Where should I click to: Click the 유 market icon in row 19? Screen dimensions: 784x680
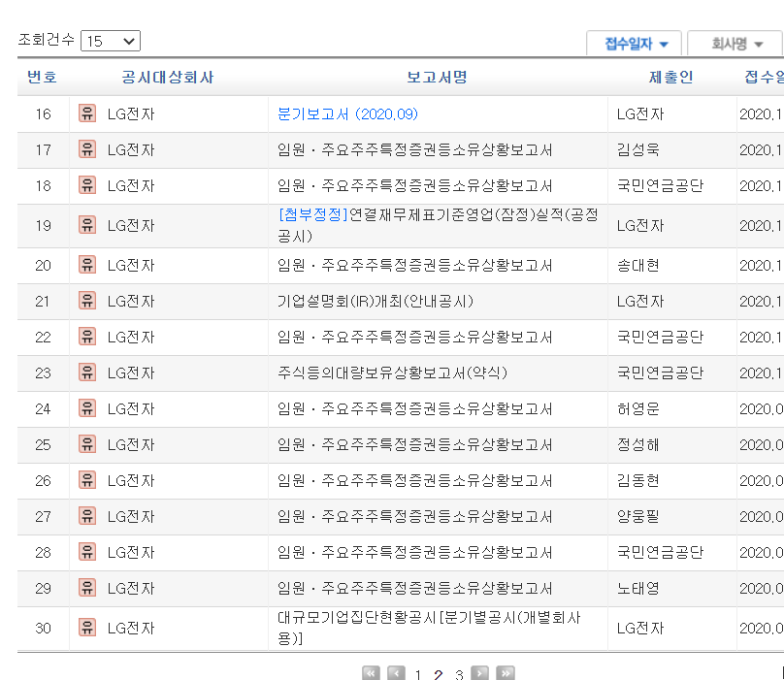pyautogui.click(x=87, y=225)
